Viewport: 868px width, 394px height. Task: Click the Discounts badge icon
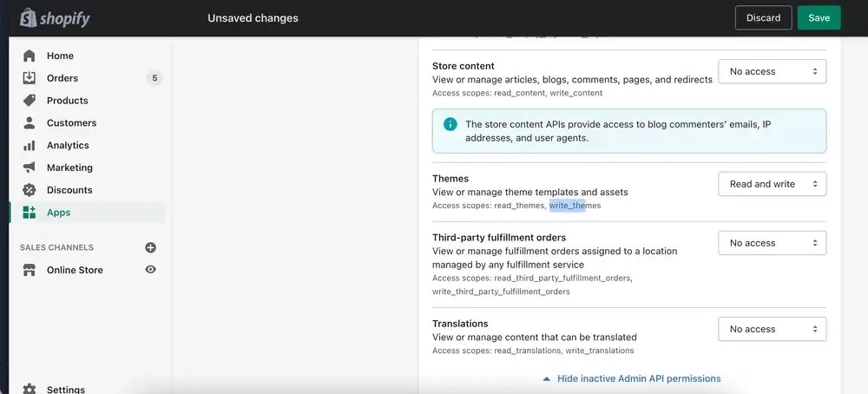click(x=30, y=190)
